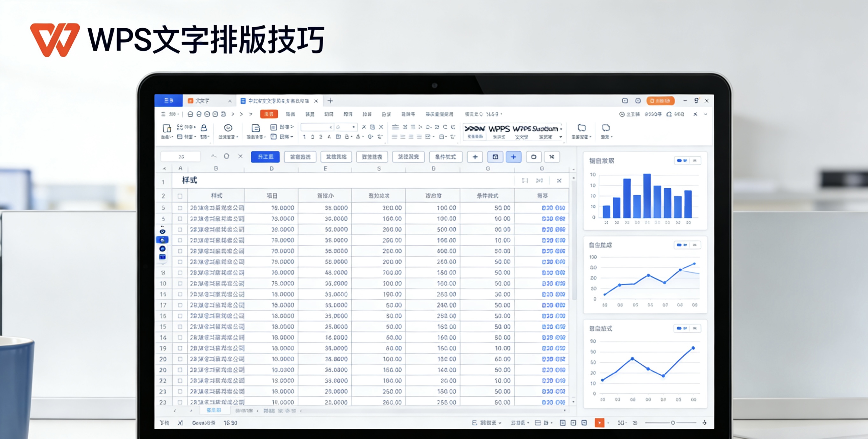Select the highlighted orange ribbon tab
The image size is (868, 439).
pyautogui.click(x=269, y=114)
